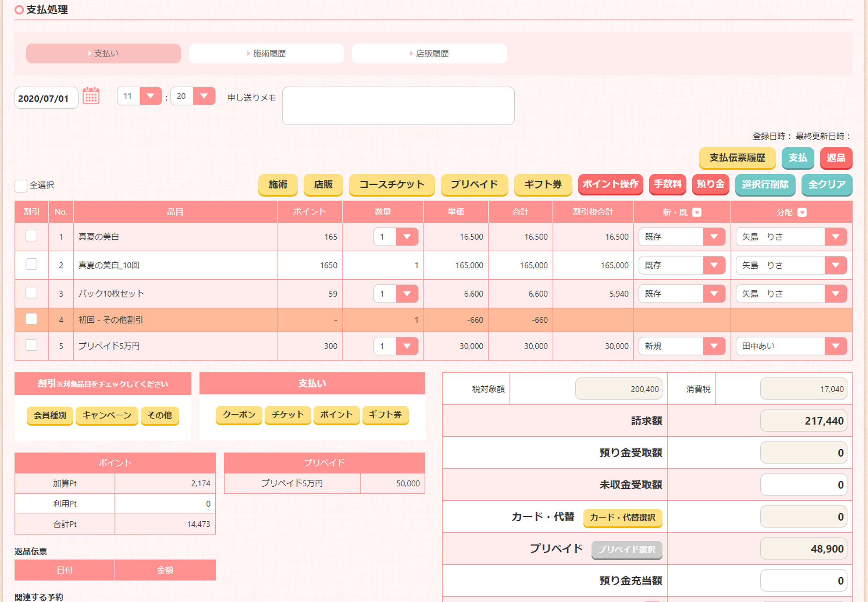Click the 預り金充当額 input field
This screenshot has width=868, height=602.
click(804, 581)
